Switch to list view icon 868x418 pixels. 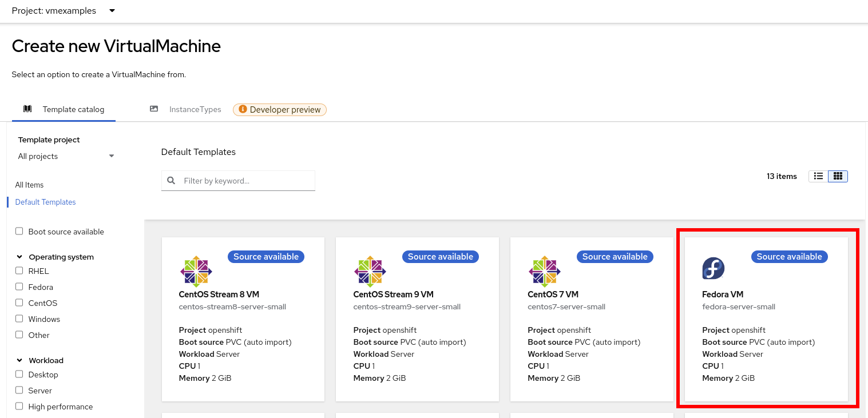[818, 176]
